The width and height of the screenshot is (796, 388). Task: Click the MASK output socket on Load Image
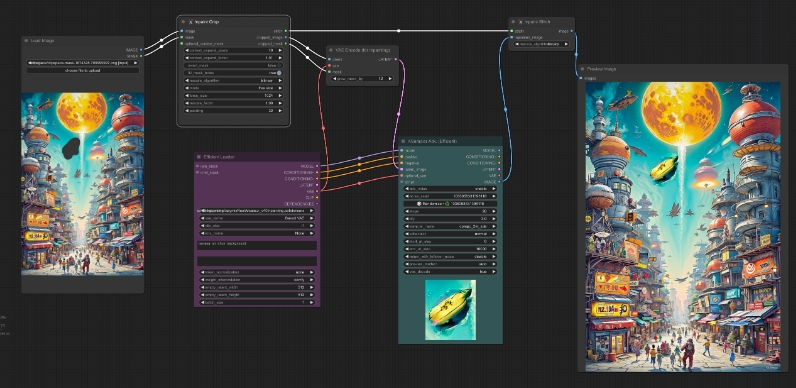click(141, 56)
